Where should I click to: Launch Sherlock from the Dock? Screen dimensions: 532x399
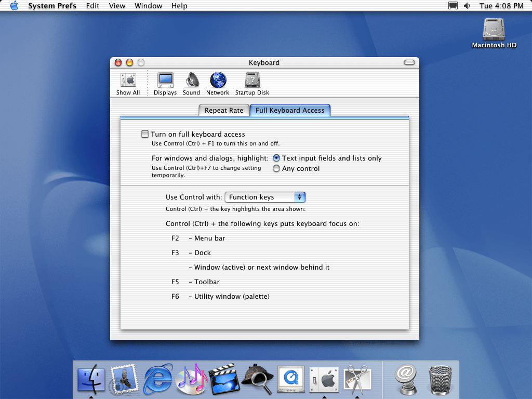click(x=258, y=379)
